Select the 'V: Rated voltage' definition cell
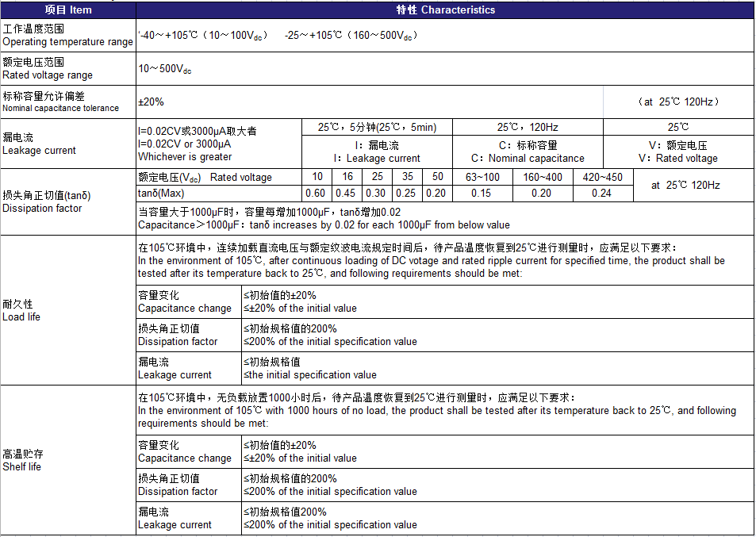The height and width of the screenshot is (537, 756). click(678, 152)
